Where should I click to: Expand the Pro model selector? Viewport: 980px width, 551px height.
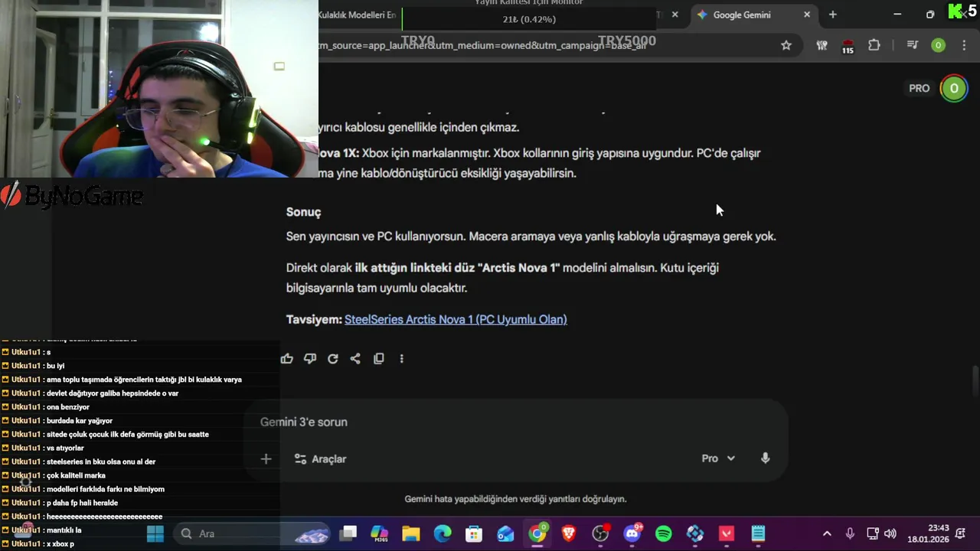pyautogui.click(x=718, y=458)
